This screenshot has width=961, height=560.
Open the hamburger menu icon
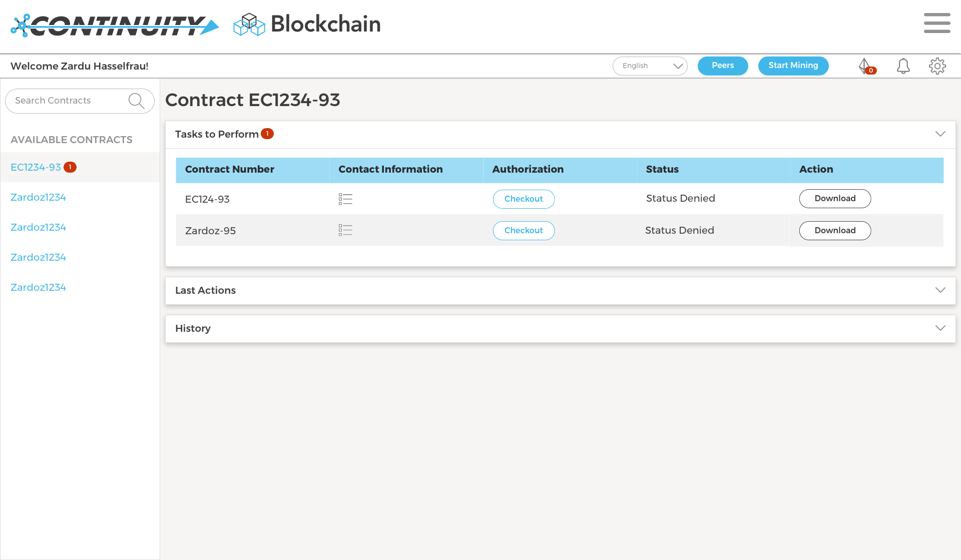(x=936, y=24)
